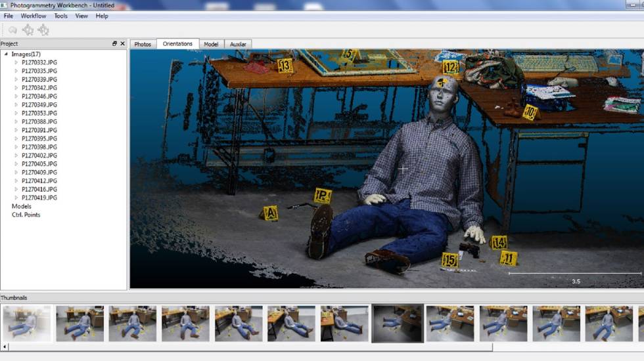Image resolution: width=644 pixels, height=361 pixels.
Task: Select Ctrl. Points in the project tree
Action: click(26, 215)
